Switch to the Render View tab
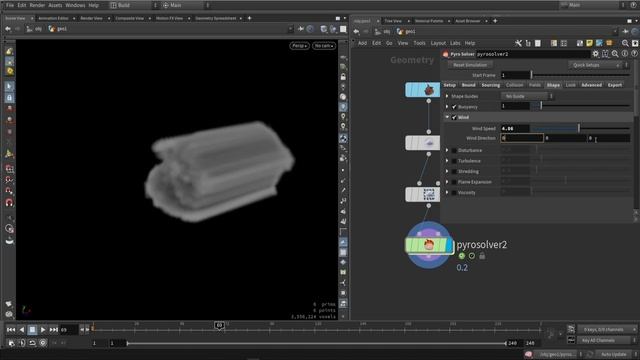The width and height of the screenshot is (640, 360). (91, 18)
